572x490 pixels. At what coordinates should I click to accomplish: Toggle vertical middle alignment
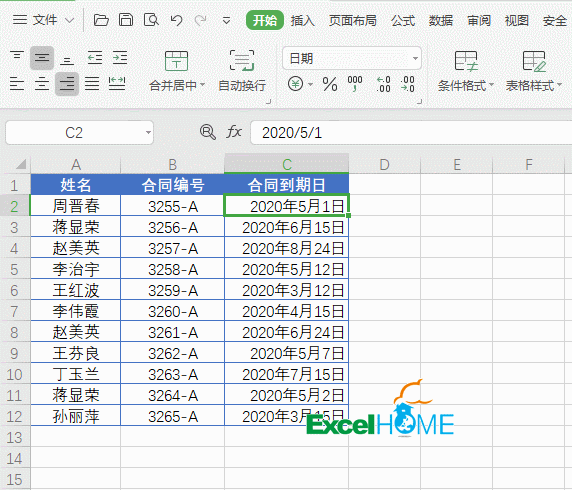coord(42,58)
